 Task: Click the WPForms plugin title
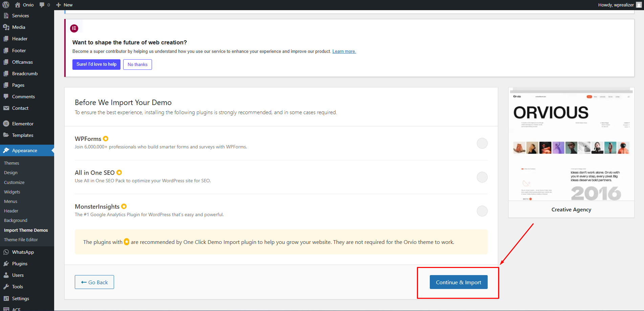click(x=88, y=139)
